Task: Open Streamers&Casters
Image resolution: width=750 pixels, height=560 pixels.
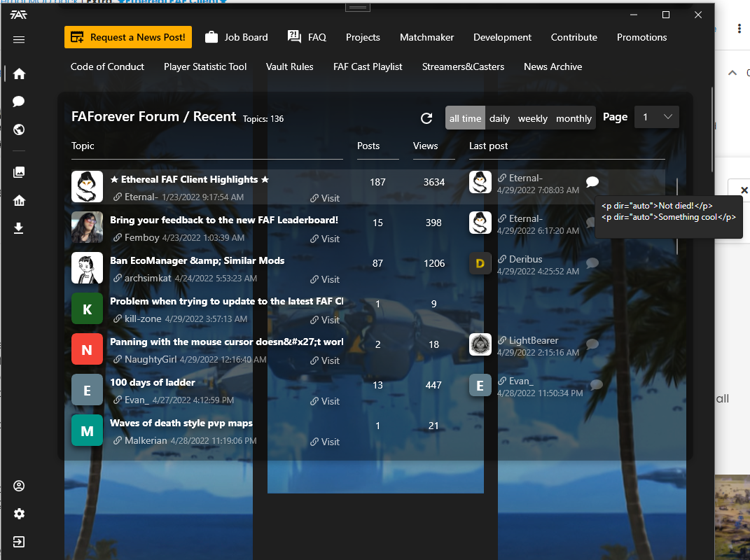Action: coord(463,67)
